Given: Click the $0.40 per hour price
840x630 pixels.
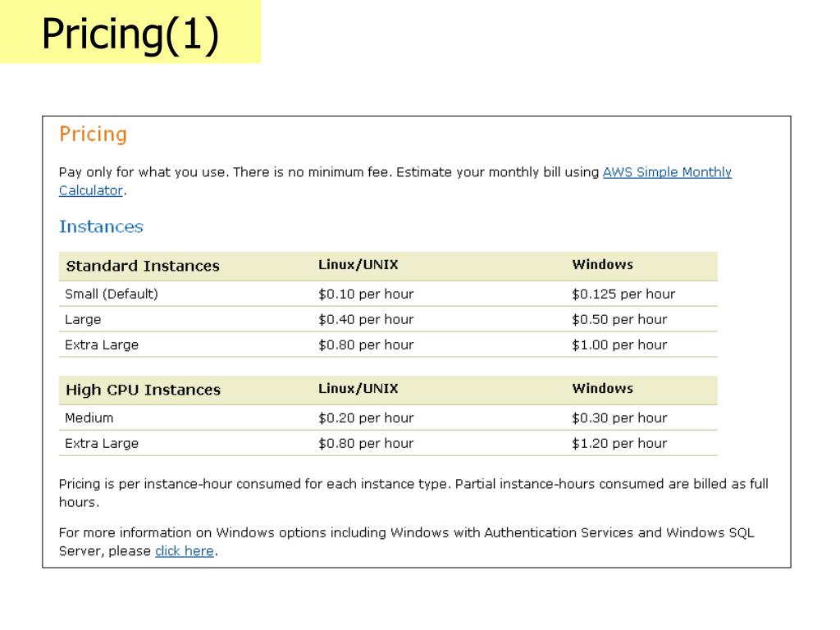Looking at the screenshot, I should pos(366,320).
